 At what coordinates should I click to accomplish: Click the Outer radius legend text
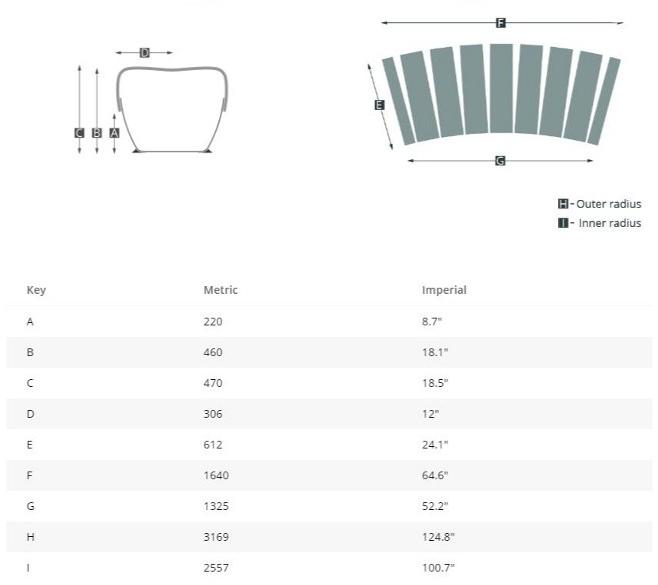(609, 204)
